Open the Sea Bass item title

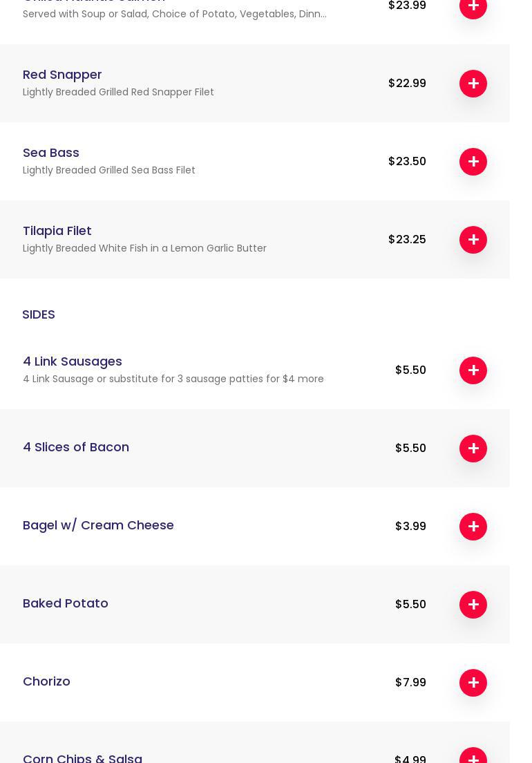tap(51, 153)
